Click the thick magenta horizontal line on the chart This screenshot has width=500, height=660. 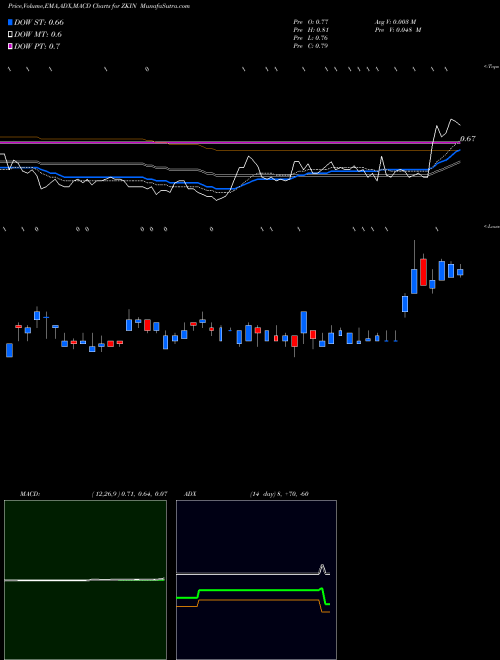pyautogui.click(x=231, y=143)
